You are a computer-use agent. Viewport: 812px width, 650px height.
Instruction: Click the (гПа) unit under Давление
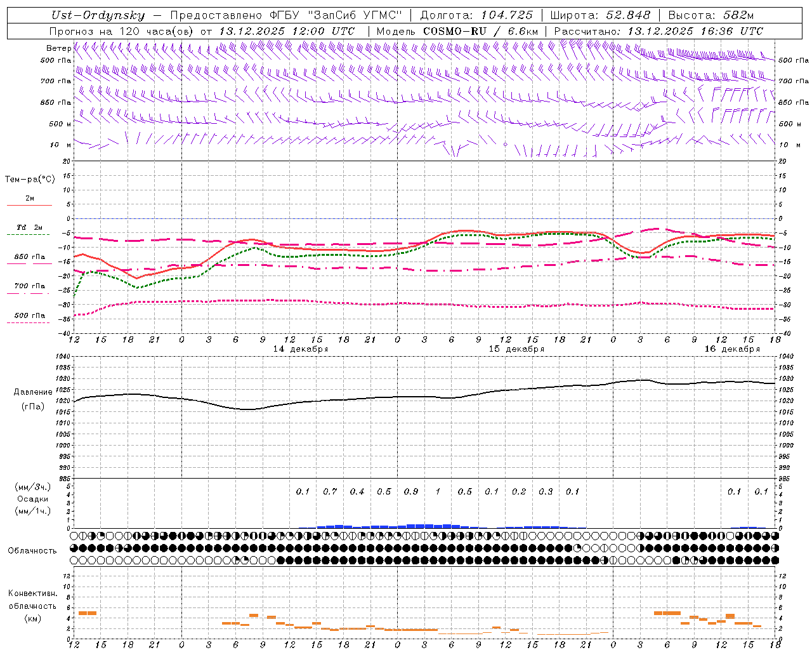coord(32,407)
